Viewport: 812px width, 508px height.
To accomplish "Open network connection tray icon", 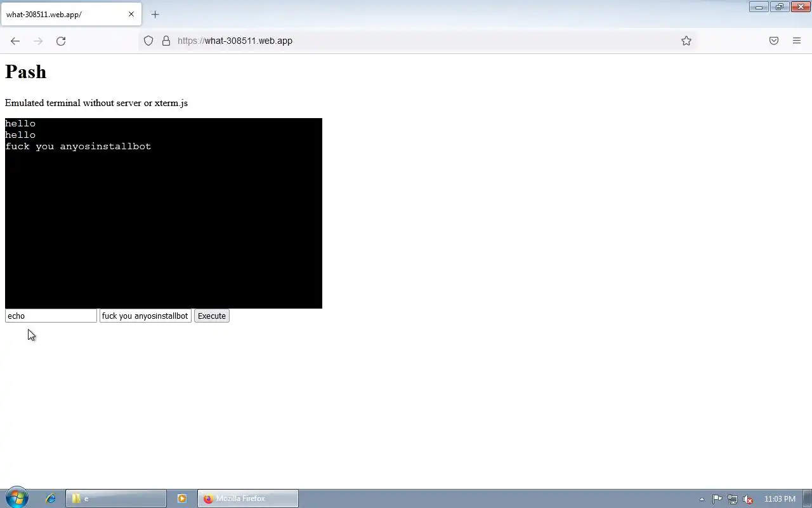I will click(733, 499).
